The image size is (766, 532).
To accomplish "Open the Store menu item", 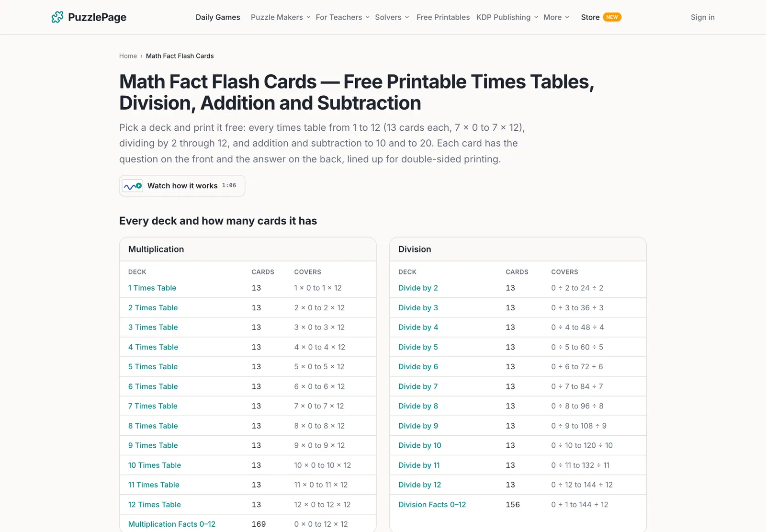I will click(590, 17).
